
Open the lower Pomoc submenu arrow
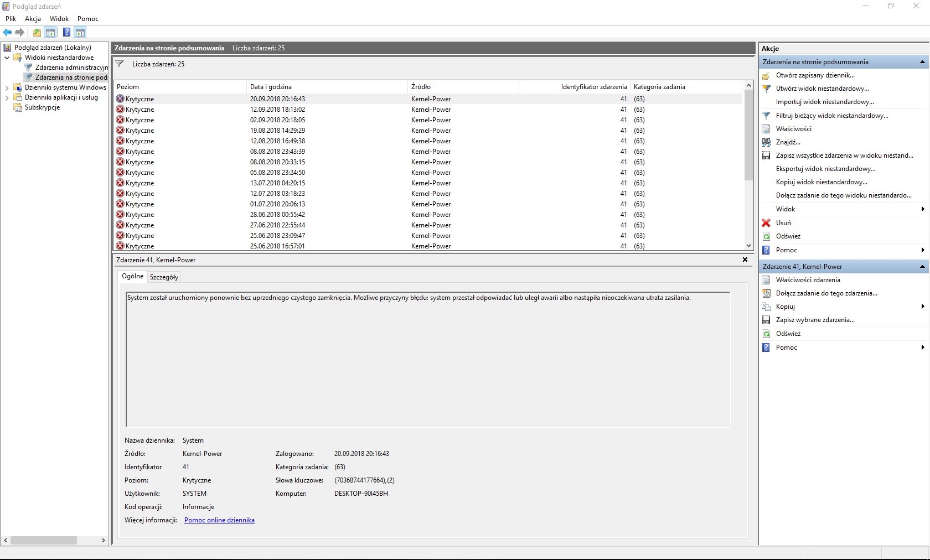tap(923, 348)
